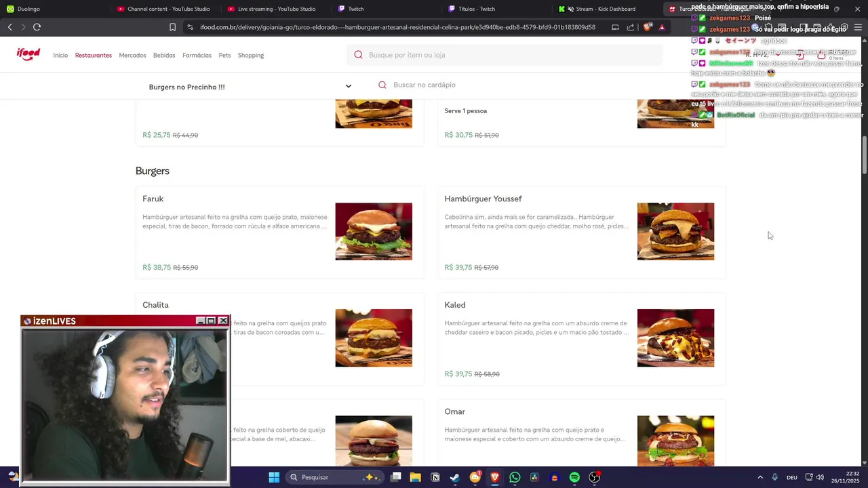Click the DEU keyboard language indicator
Image resolution: width=868 pixels, height=488 pixels.
(x=791, y=478)
